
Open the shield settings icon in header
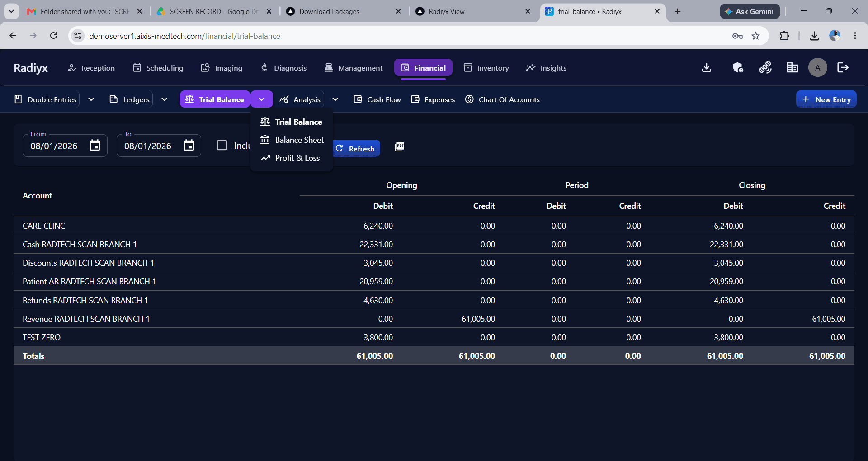[x=738, y=68]
